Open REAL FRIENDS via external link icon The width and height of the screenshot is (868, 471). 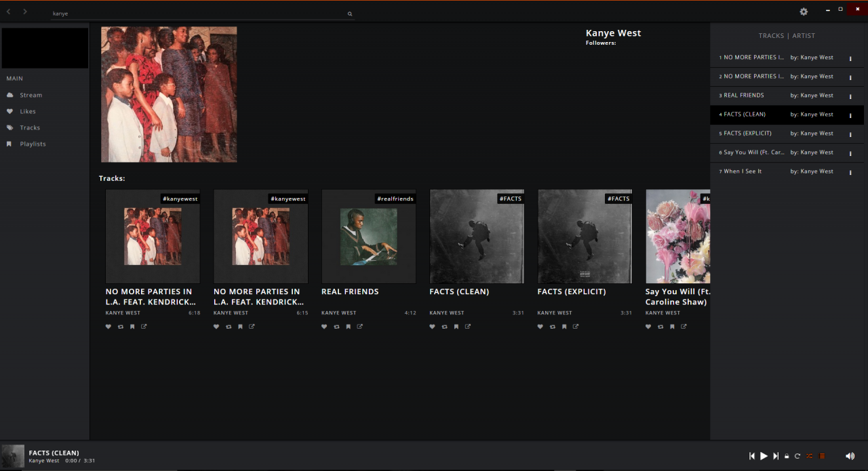point(359,327)
